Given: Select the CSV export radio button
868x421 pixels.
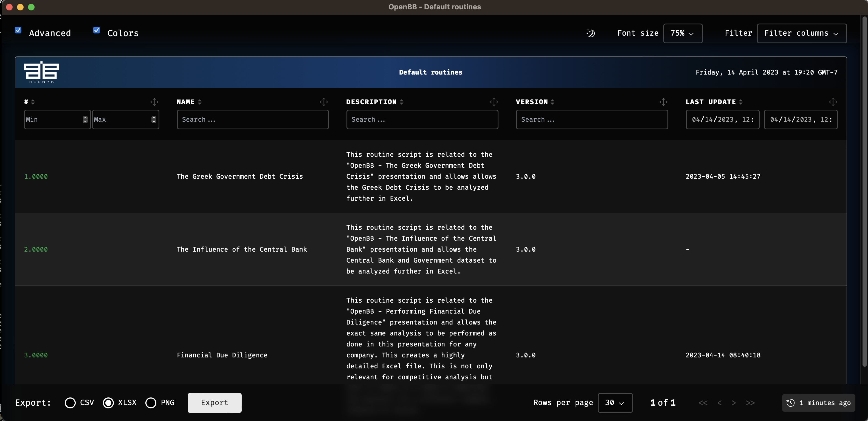Looking at the screenshot, I should (x=70, y=403).
